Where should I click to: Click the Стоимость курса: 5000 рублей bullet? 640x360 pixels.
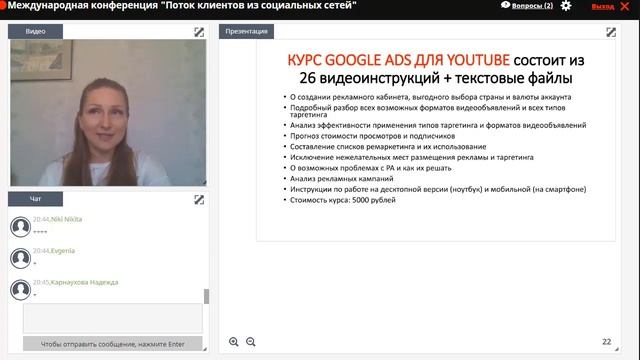(x=342, y=200)
